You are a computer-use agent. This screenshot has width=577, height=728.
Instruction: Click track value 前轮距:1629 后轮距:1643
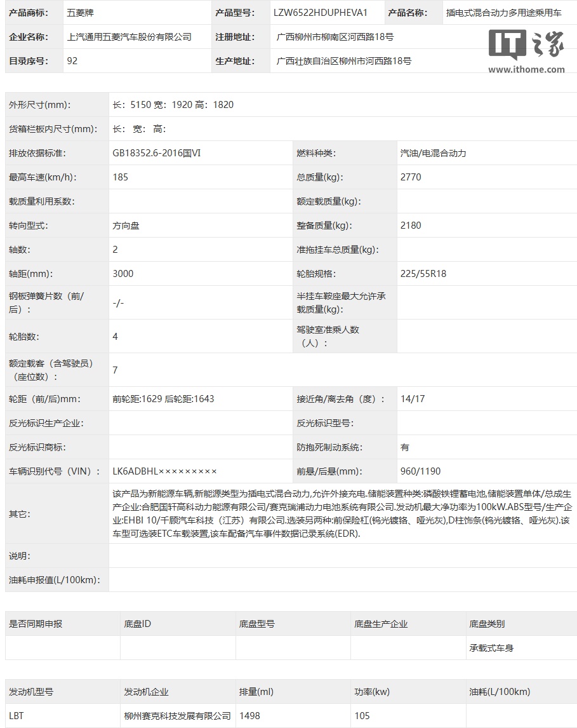click(x=163, y=399)
